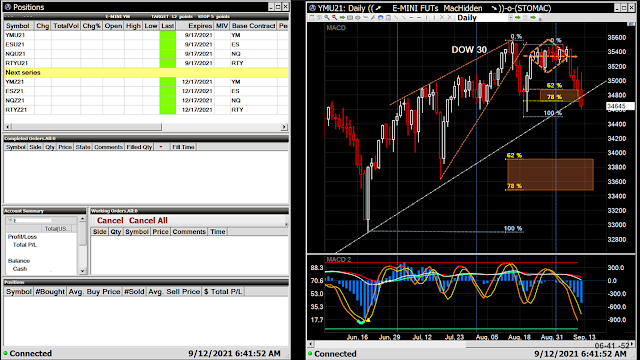
Task: Click the green arrow left of rectangle tool
Action: pyautogui.click(x=342, y=18)
